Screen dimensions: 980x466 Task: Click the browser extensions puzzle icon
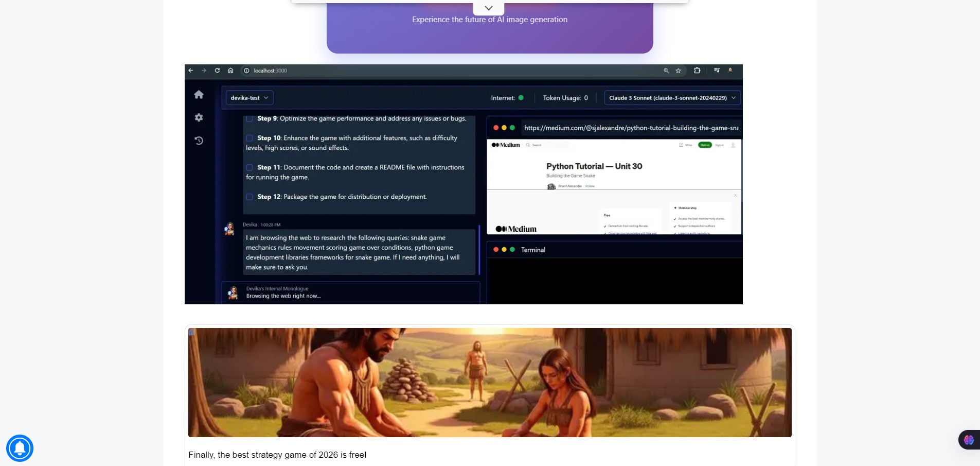pyautogui.click(x=697, y=71)
